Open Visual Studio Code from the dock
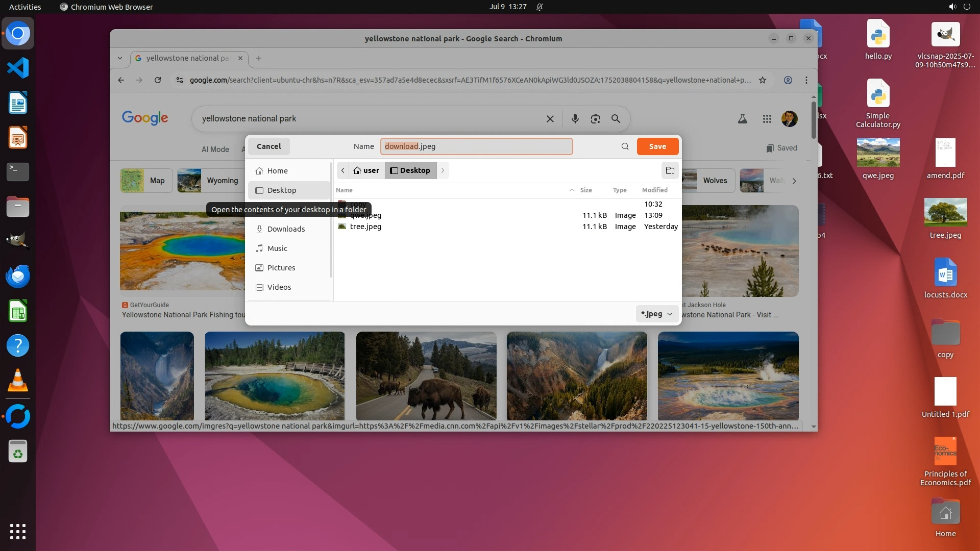 pos(18,68)
